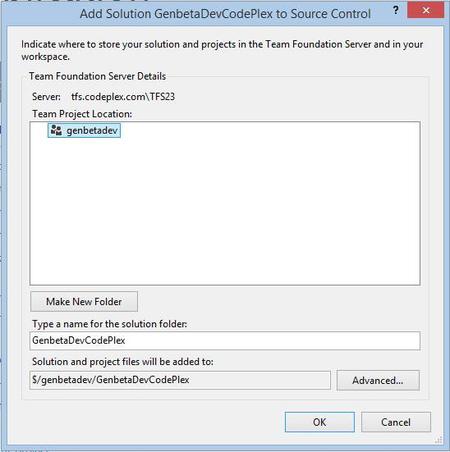Dismiss the dialog with Cancel

click(x=396, y=422)
